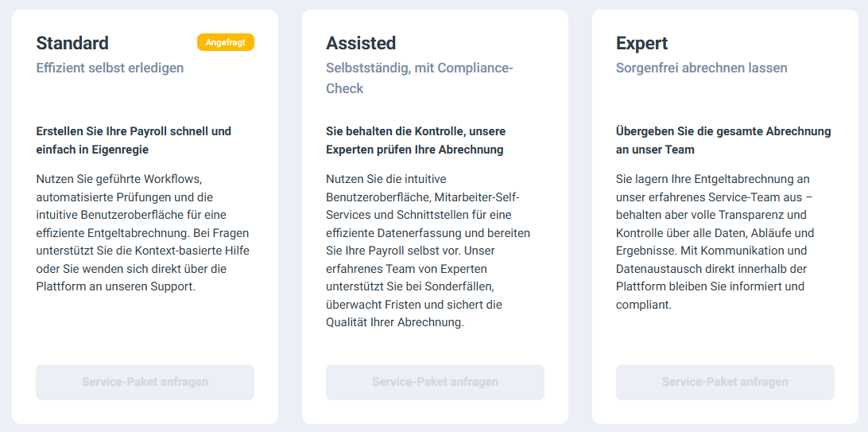This screenshot has width=868, height=432.
Task: Click the Standard package title
Action: pyautogui.click(x=72, y=43)
